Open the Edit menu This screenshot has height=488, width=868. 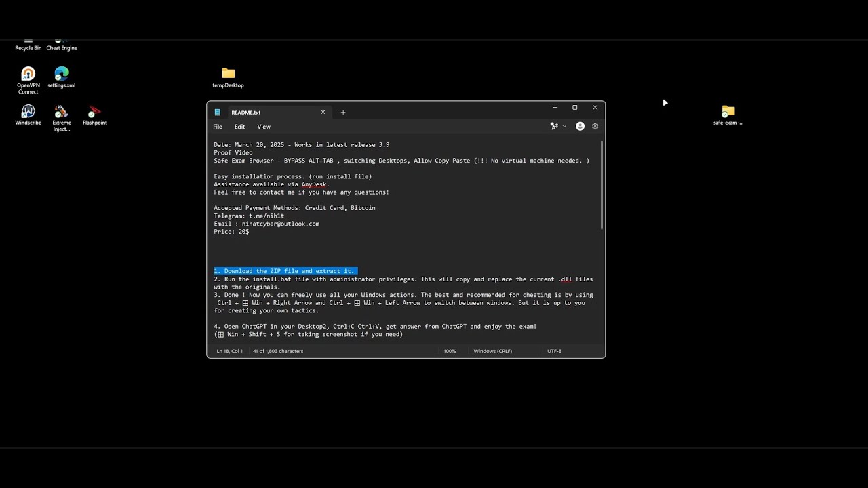click(x=239, y=127)
